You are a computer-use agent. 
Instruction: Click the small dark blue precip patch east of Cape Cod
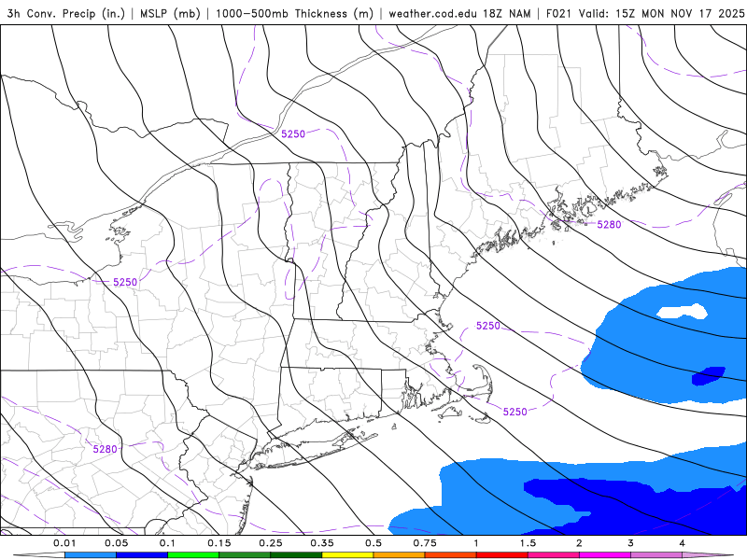709,376
